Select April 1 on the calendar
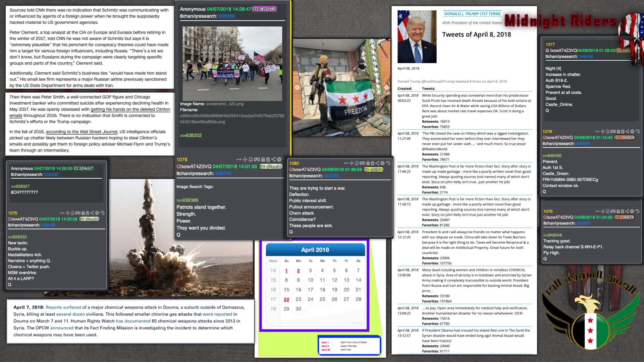The image size is (644, 362). click(286, 271)
